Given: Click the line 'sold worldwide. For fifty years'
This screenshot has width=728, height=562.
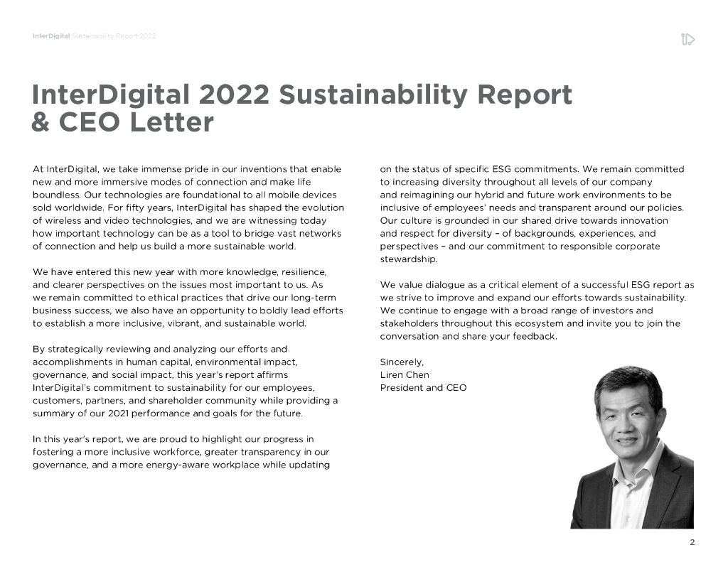Looking at the screenshot, I should tap(188, 207).
